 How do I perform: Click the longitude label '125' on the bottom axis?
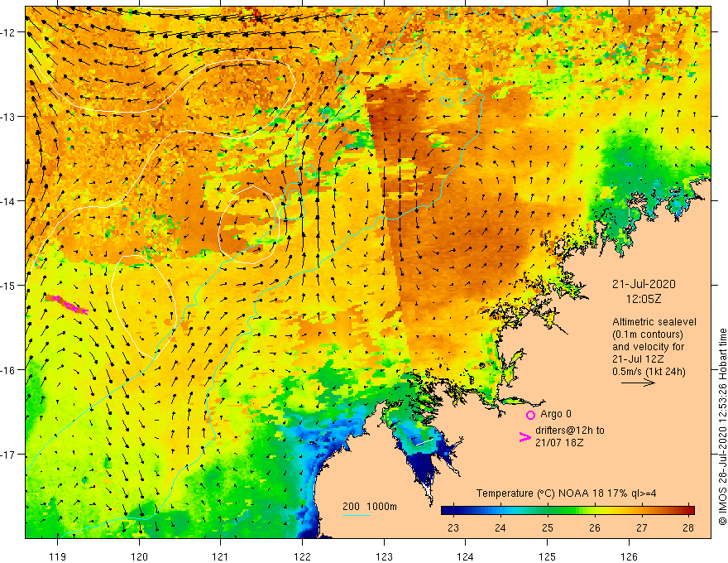[548, 557]
